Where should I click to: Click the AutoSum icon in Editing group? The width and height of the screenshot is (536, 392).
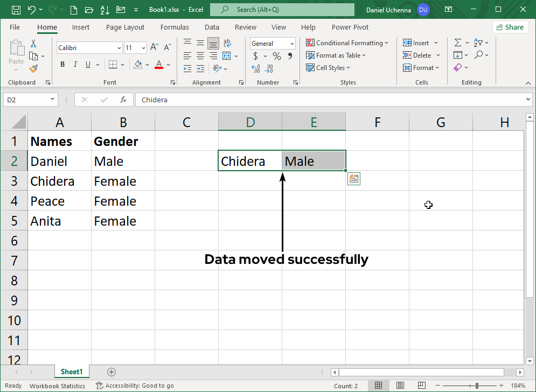pos(458,42)
